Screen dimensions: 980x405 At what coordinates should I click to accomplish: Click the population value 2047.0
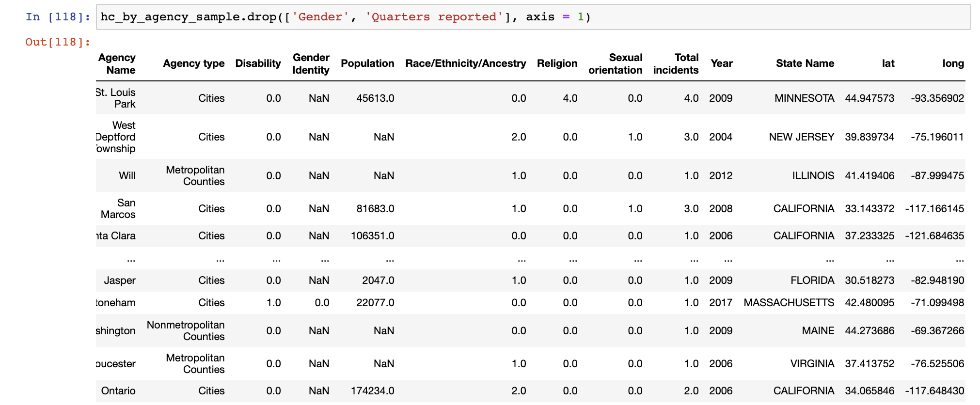378,280
